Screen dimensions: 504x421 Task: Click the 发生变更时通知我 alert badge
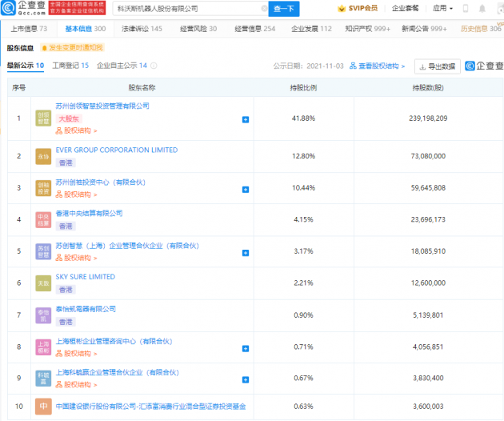pos(72,48)
